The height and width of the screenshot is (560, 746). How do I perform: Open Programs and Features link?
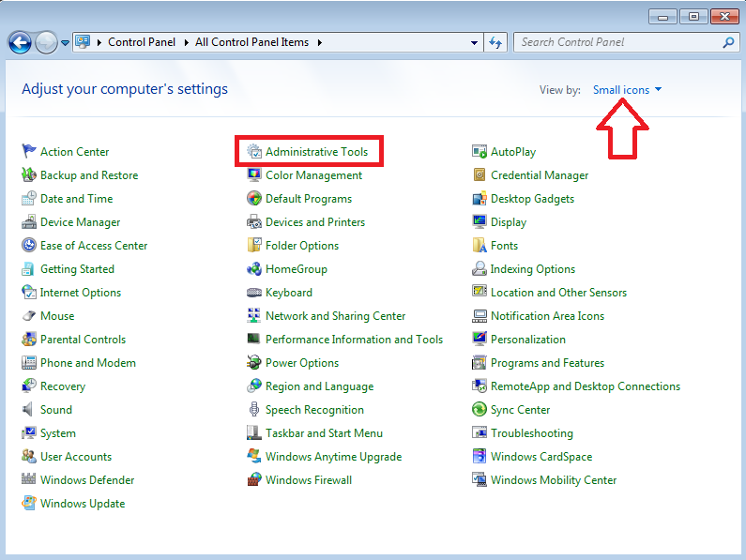pos(548,363)
